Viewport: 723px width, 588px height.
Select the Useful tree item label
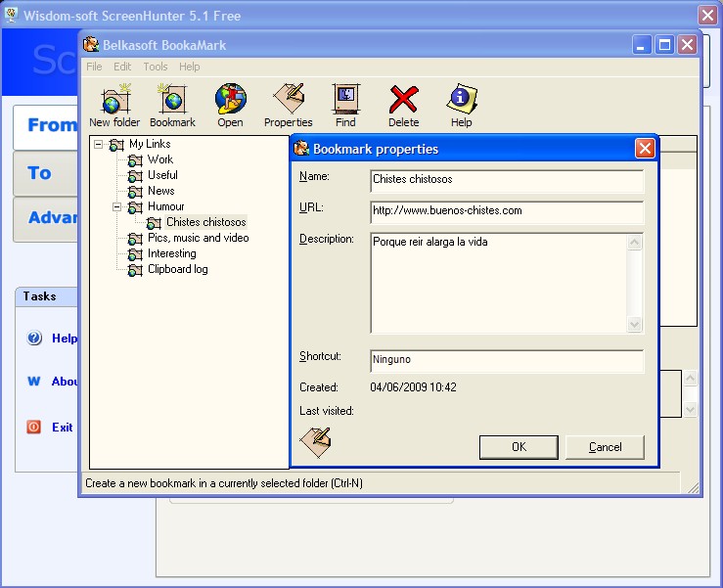(162, 175)
